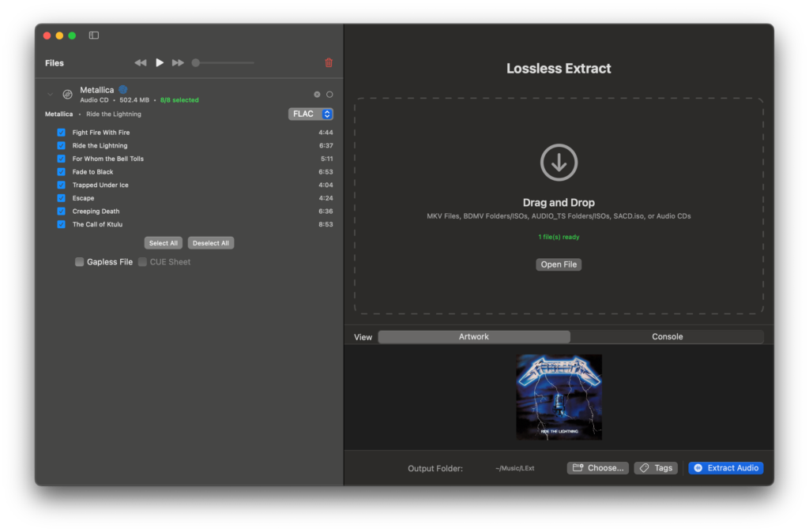Select the Fight Fire With Fire title
This screenshot has width=809, height=532.
click(101, 133)
